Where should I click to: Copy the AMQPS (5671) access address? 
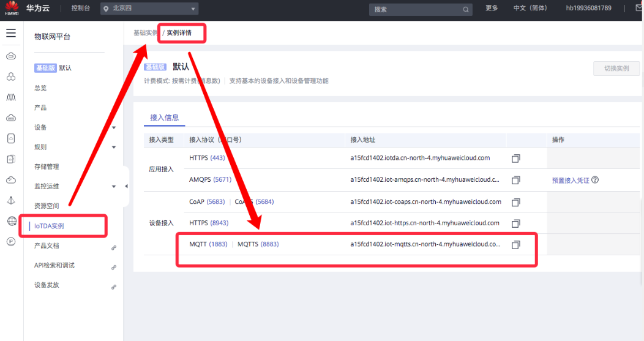515,180
